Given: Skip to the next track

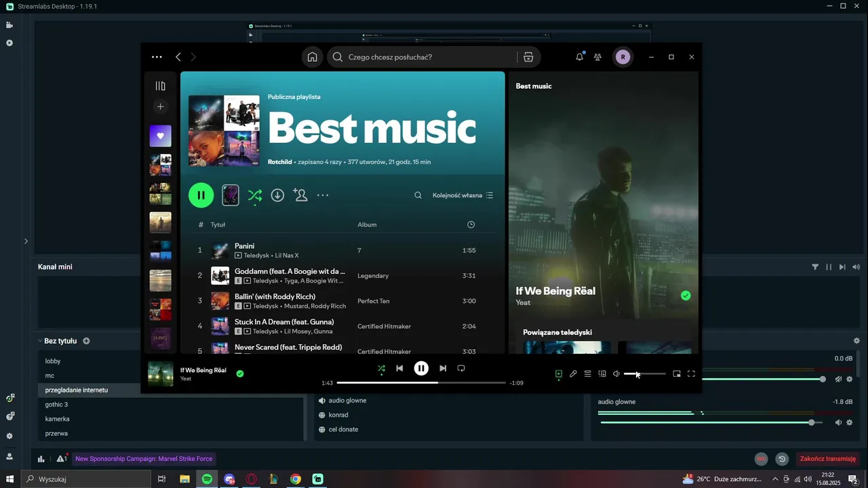Looking at the screenshot, I should coord(443,368).
